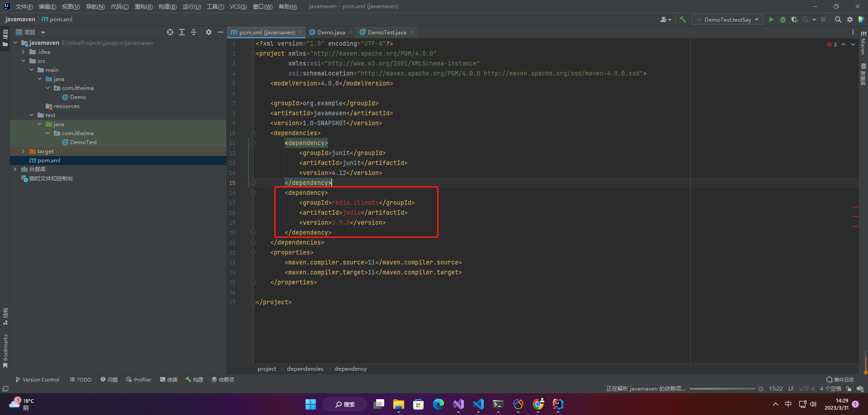Expand all nodes in project panel

[182, 32]
